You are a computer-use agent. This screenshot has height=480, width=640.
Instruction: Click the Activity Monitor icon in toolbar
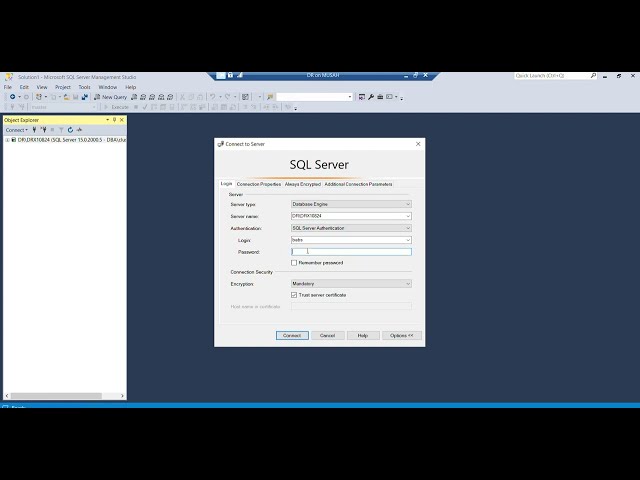pos(245,97)
